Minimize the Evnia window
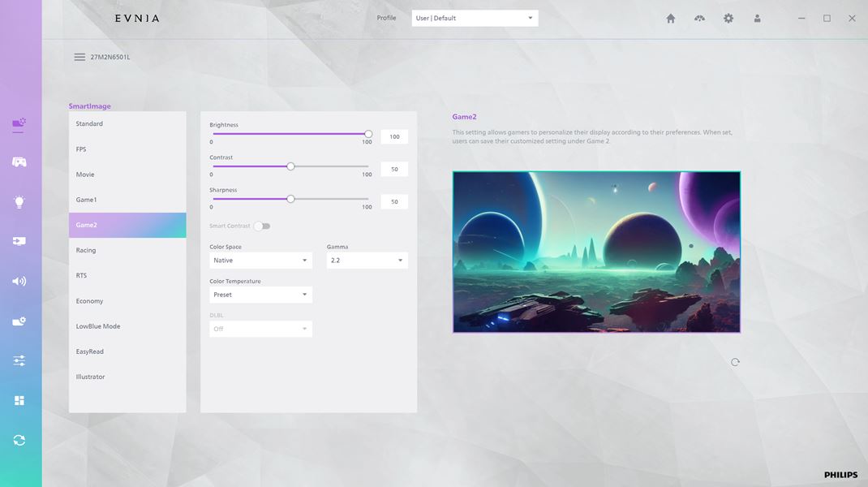The image size is (868, 487). click(x=801, y=19)
